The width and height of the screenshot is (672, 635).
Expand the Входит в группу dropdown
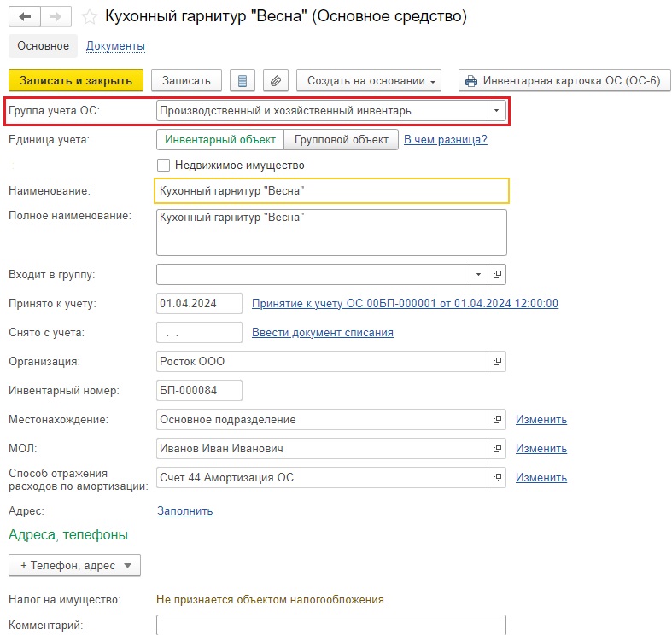[x=479, y=274]
